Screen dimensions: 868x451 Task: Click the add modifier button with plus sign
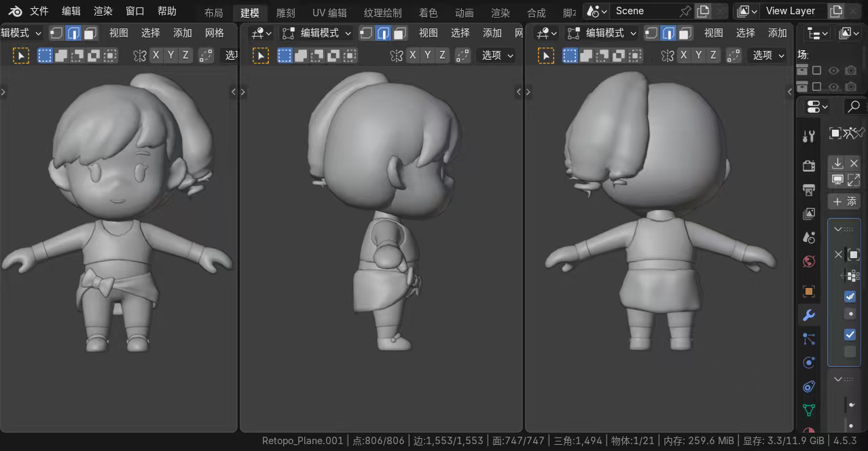coord(844,202)
